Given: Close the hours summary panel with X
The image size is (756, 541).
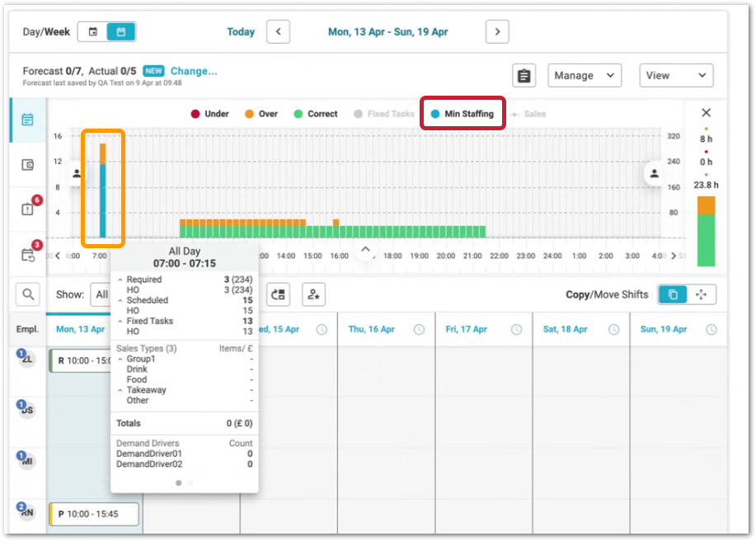Looking at the screenshot, I should pyautogui.click(x=706, y=113).
